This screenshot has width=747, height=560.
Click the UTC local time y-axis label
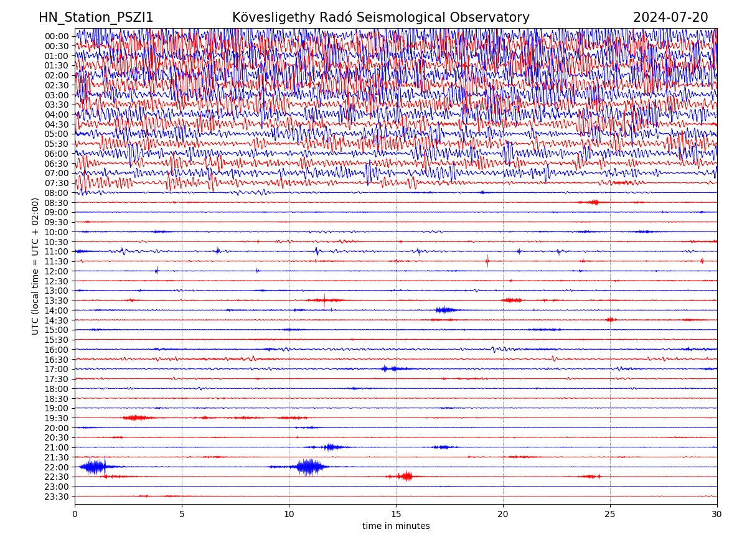click(x=35, y=266)
